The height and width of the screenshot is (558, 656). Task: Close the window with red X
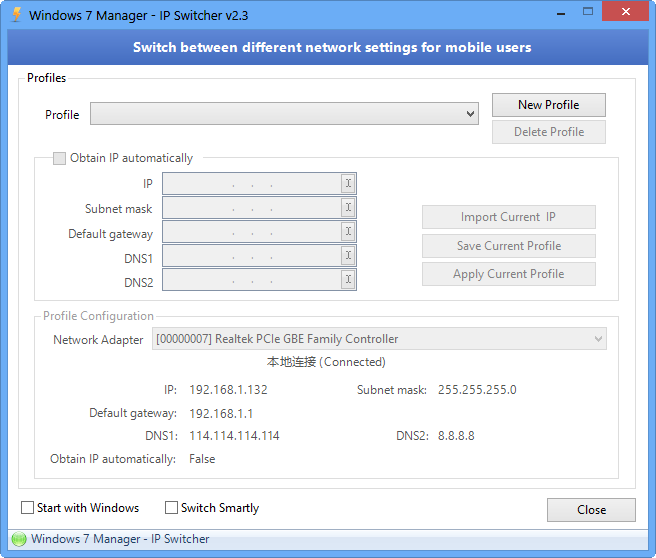[x=625, y=11]
